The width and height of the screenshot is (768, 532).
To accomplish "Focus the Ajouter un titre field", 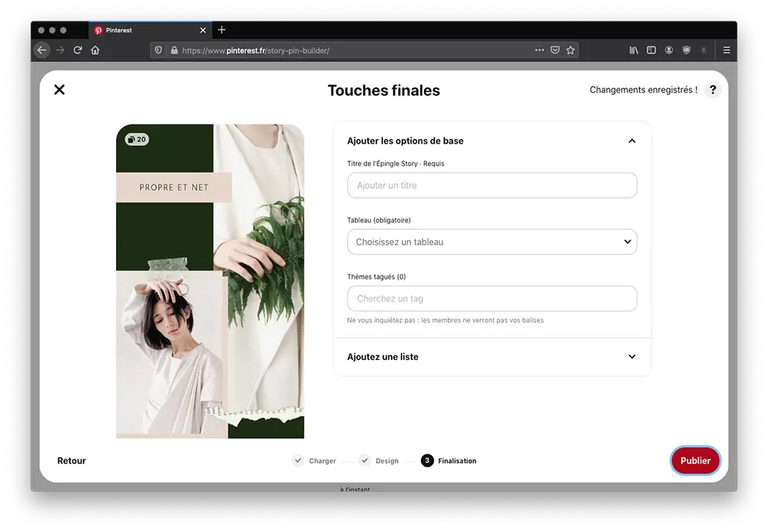I will point(492,186).
